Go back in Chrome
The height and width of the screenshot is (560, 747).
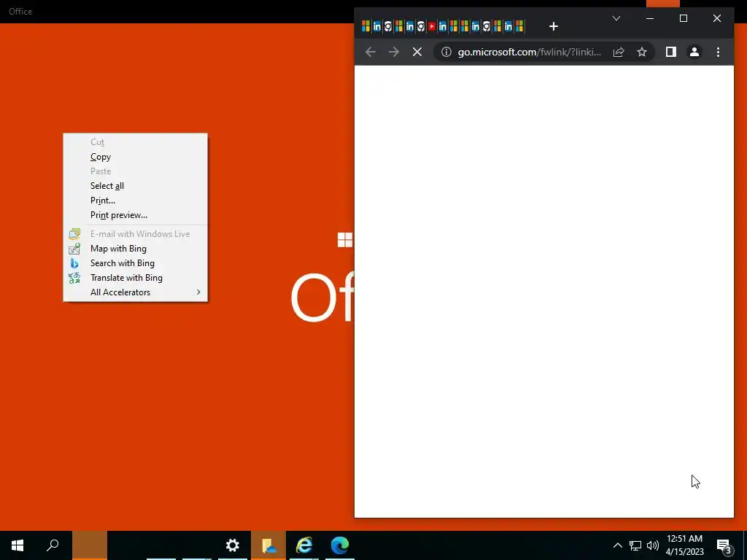(x=370, y=52)
